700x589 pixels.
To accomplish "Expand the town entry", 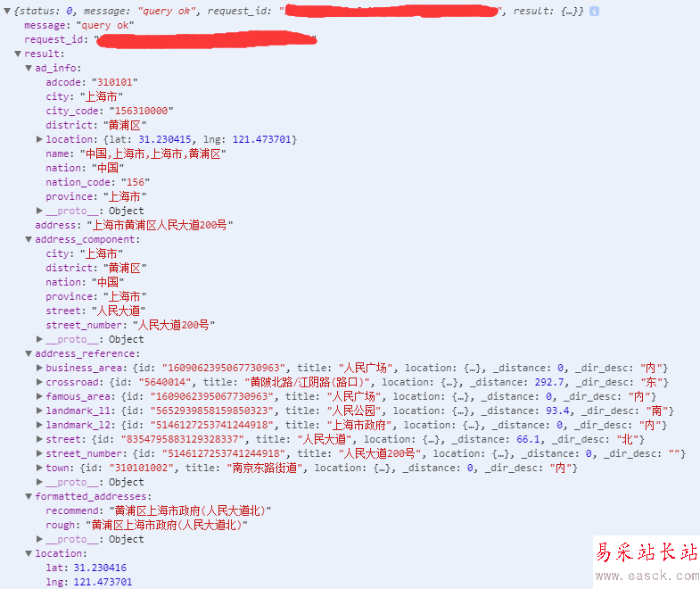I will click(39, 468).
